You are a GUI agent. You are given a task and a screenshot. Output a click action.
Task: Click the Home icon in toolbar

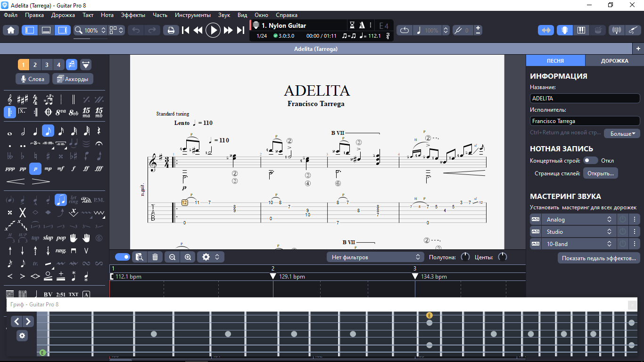(10, 30)
